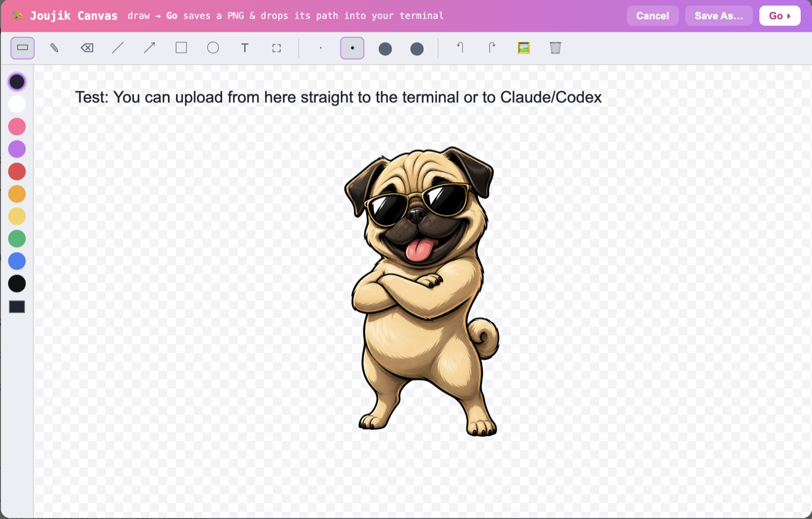Select the Text tool
The image size is (812, 519).
(245, 48)
